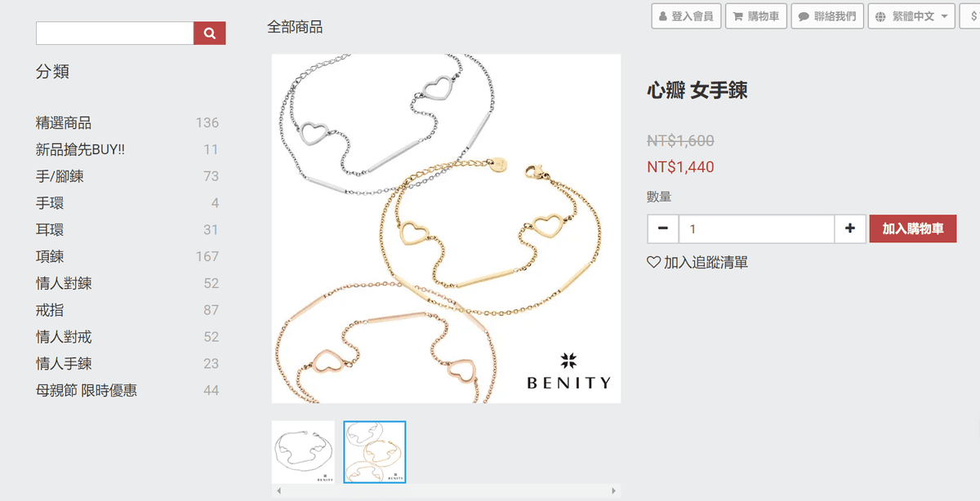Click the red search magnifier button
The width and height of the screenshot is (980, 501).
[x=209, y=33]
